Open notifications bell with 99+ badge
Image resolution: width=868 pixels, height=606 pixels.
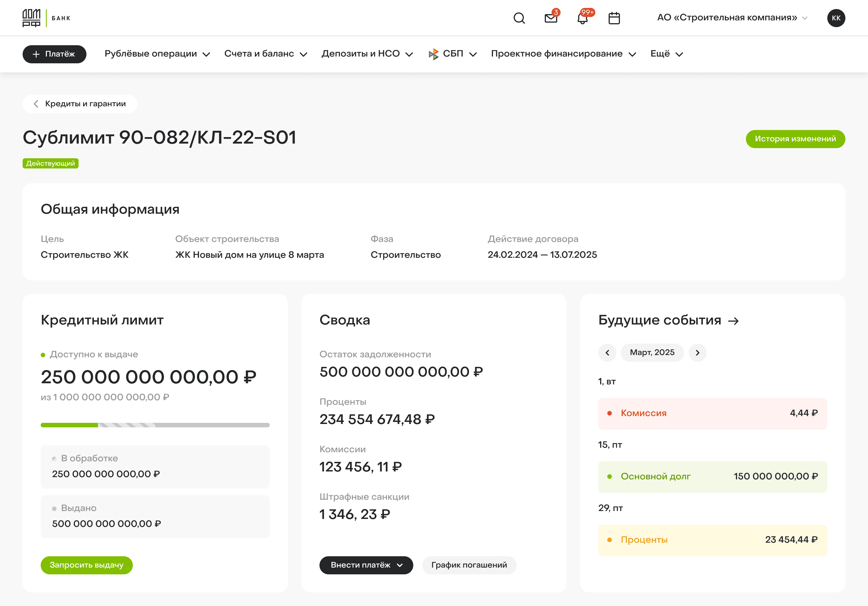tap(583, 18)
